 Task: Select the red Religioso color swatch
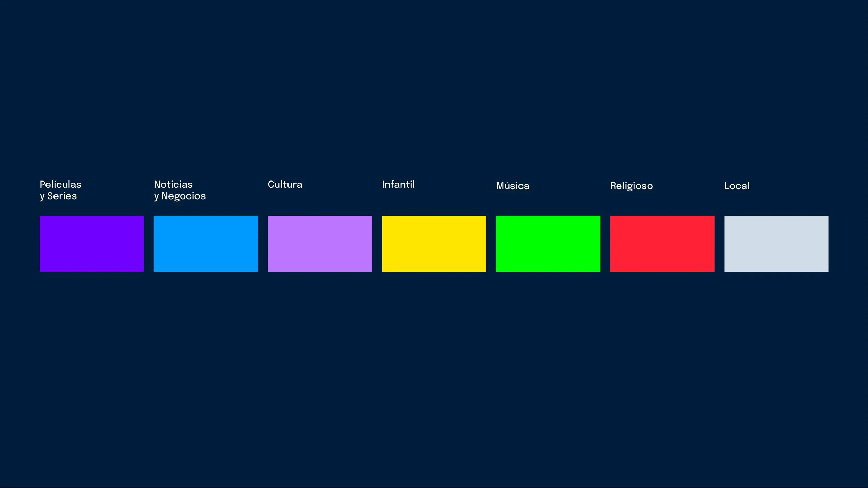click(662, 244)
